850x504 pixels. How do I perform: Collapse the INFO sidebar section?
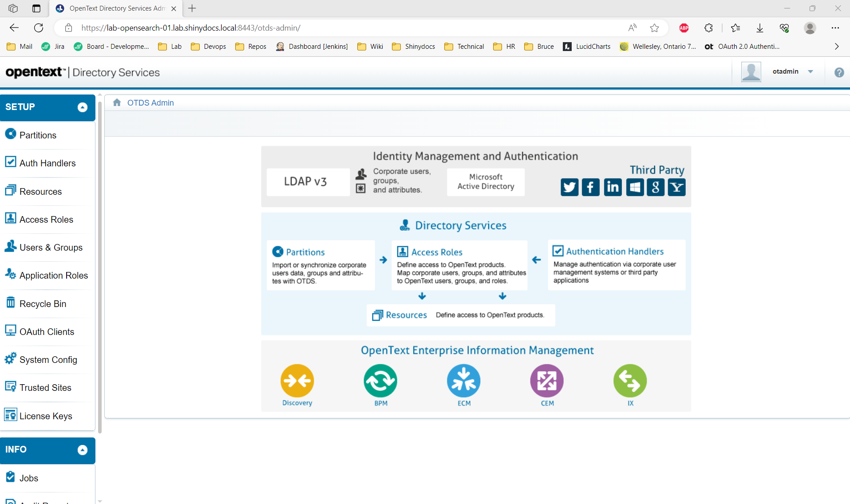pos(83,450)
